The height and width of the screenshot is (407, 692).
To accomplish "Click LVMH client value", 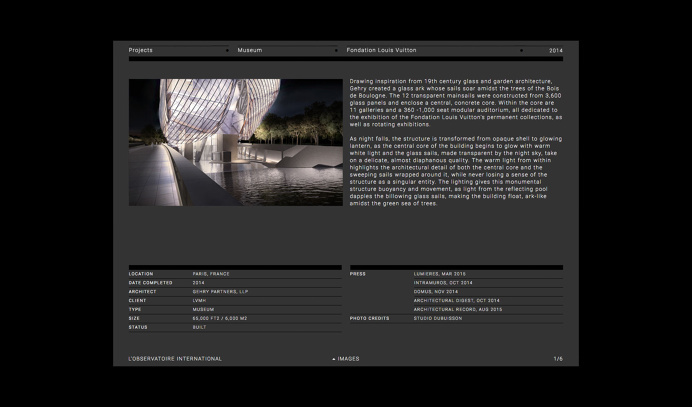I will [x=199, y=300].
